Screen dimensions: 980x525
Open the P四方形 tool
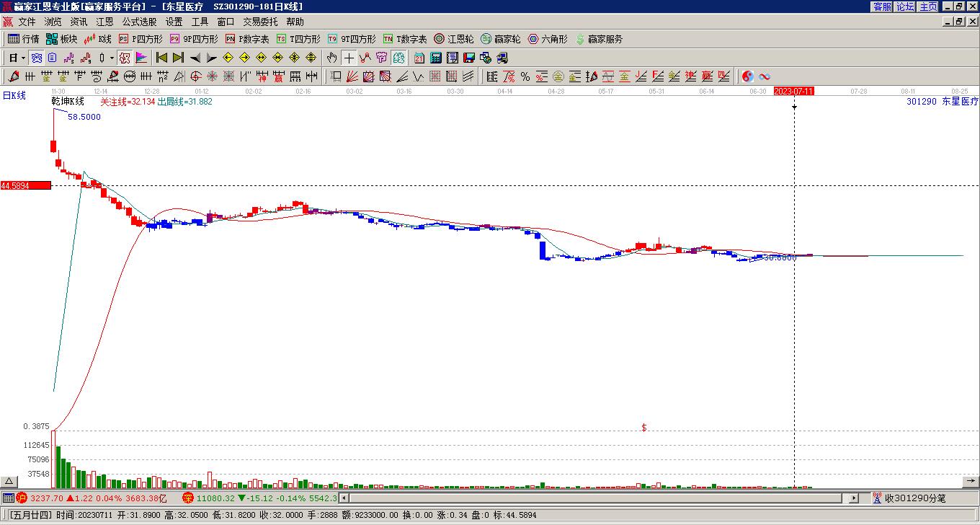[141, 39]
